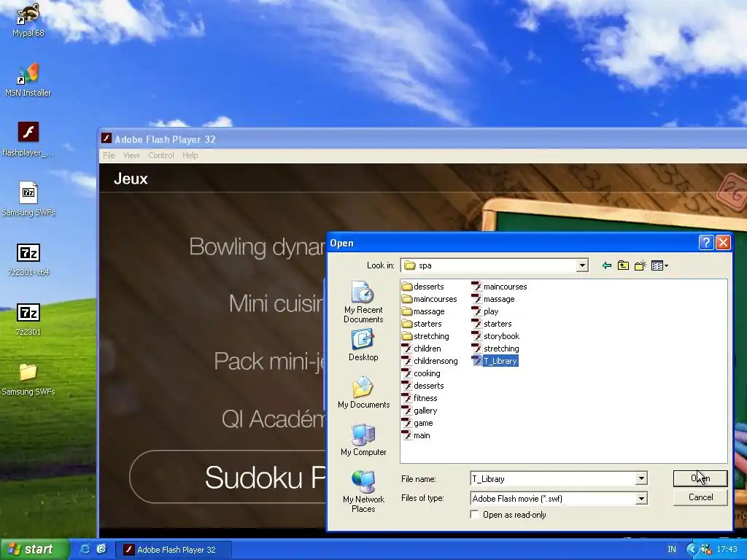Click the taskbar clock showing 17:43

[x=727, y=550]
